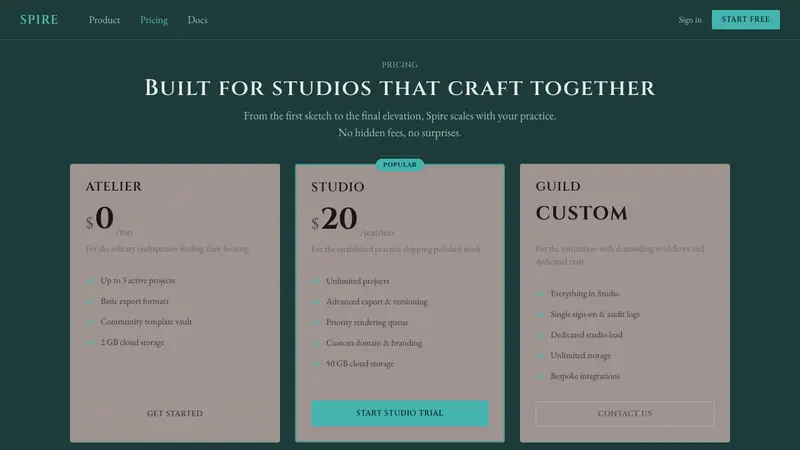Click the STUDIO plan title

(x=338, y=187)
